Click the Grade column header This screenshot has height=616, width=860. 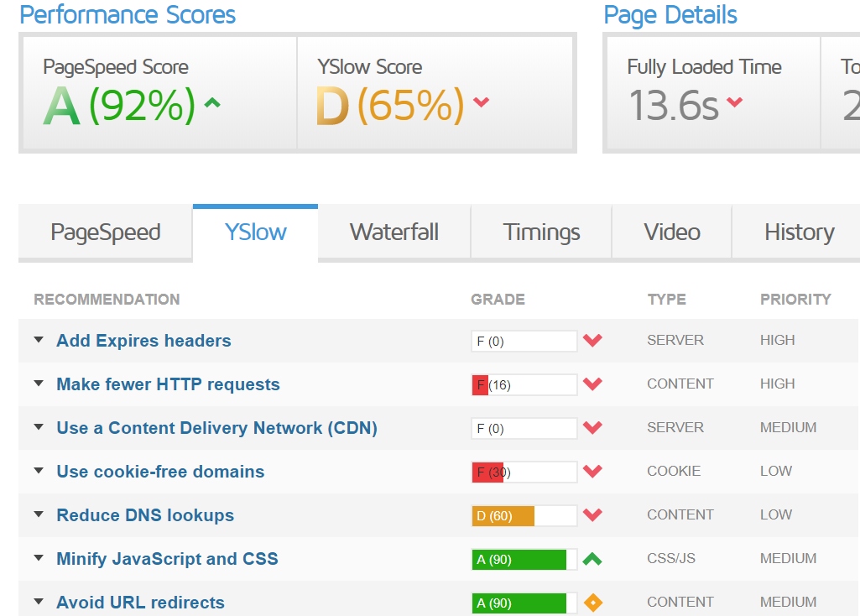tap(498, 300)
